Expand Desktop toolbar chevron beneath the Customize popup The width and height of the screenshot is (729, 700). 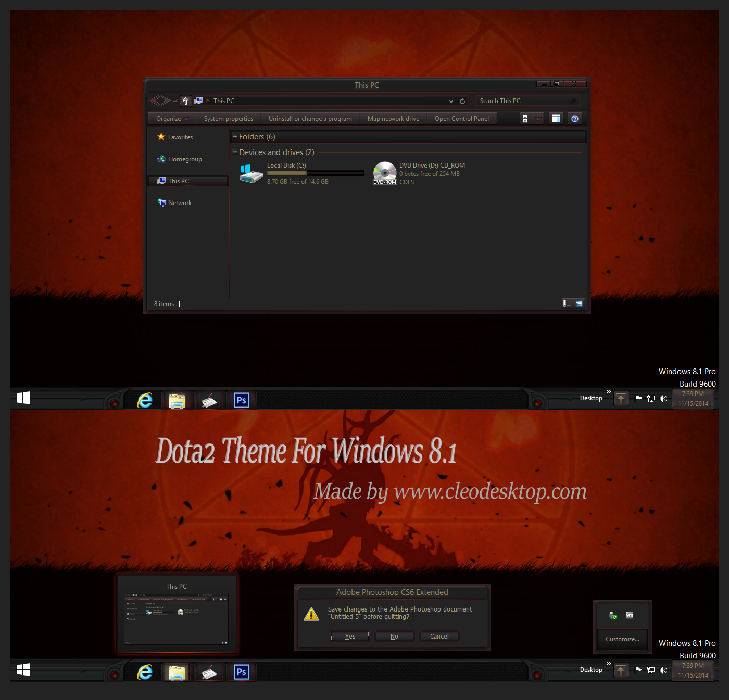(609, 663)
